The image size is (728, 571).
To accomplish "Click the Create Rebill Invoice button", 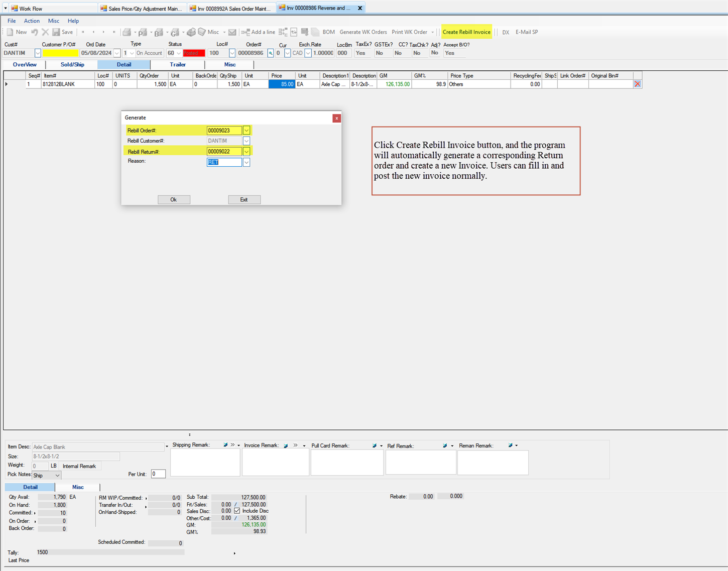I will (466, 32).
